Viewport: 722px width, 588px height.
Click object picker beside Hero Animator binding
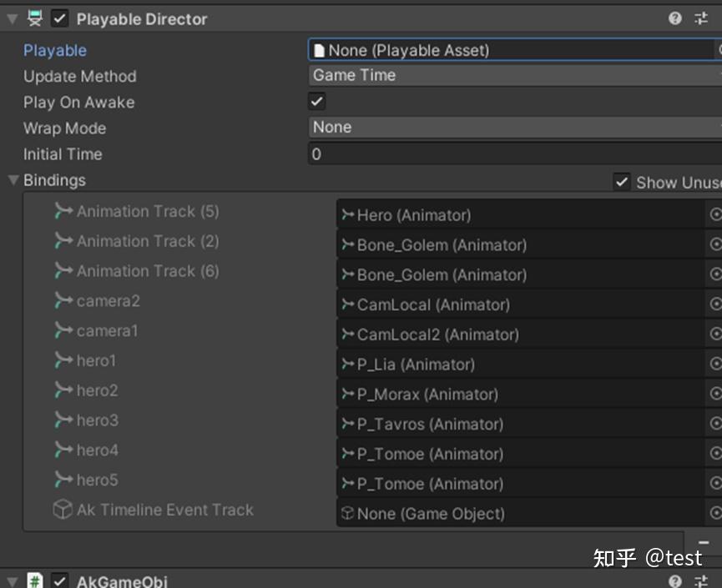[x=716, y=214]
